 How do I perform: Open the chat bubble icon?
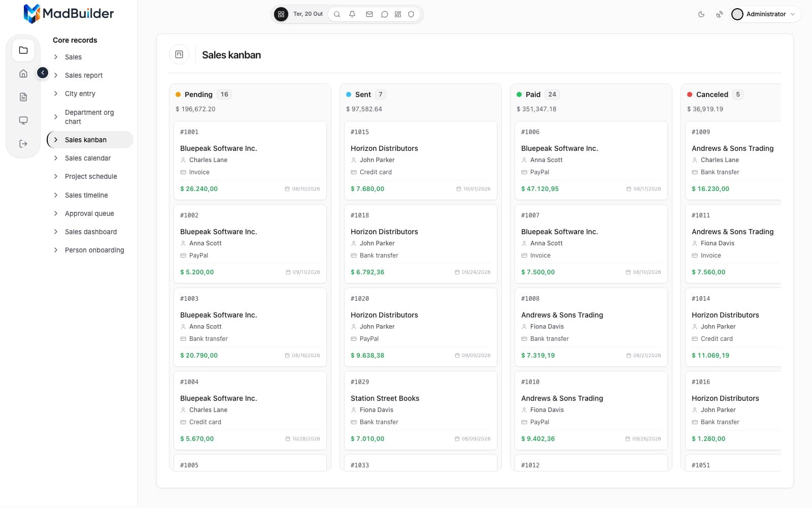pos(385,14)
